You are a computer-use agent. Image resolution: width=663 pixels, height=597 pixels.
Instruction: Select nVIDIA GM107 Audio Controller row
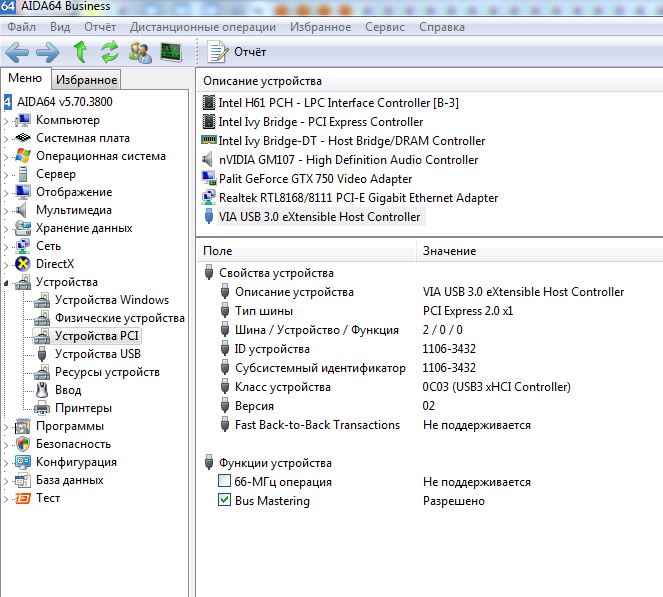[x=348, y=160]
